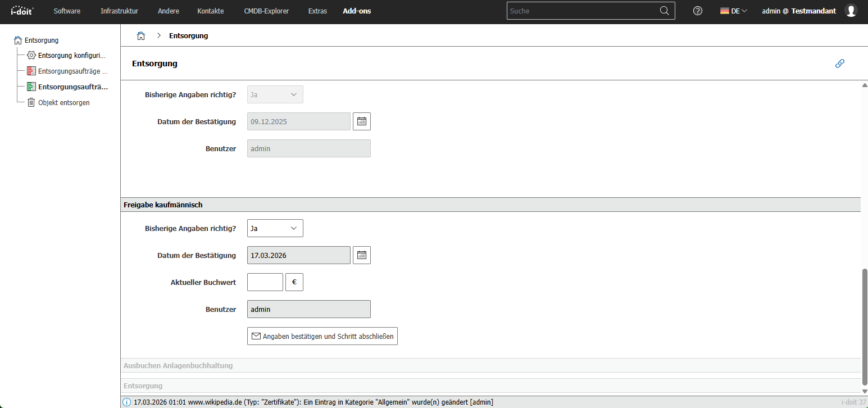This screenshot has width=868, height=408.
Task: Click inside the Aktueller Buchwert input field
Action: (x=265, y=282)
